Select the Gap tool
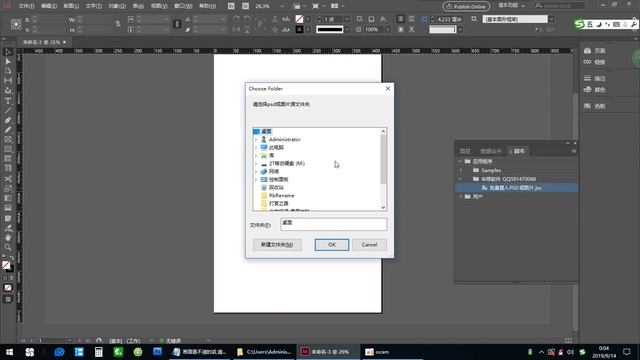Viewport: 640px width, 360px height. pyautogui.click(x=8, y=81)
